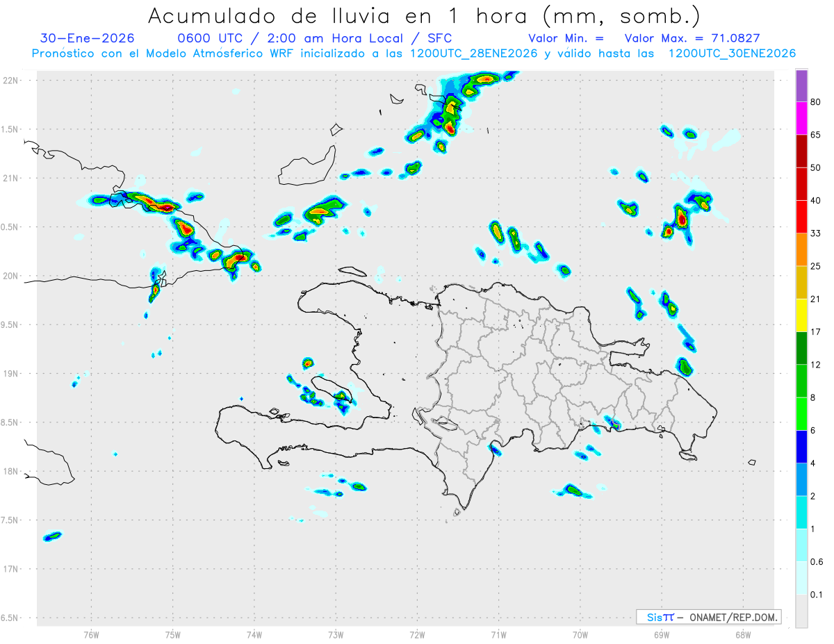
Task: Click the "Valor Max. = 71.0827" value
Action: [691, 38]
